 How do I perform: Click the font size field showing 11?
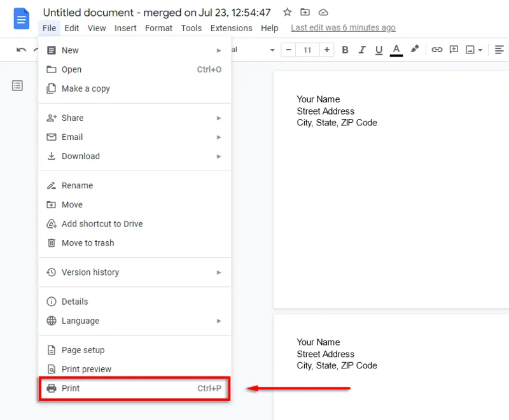pyautogui.click(x=307, y=50)
